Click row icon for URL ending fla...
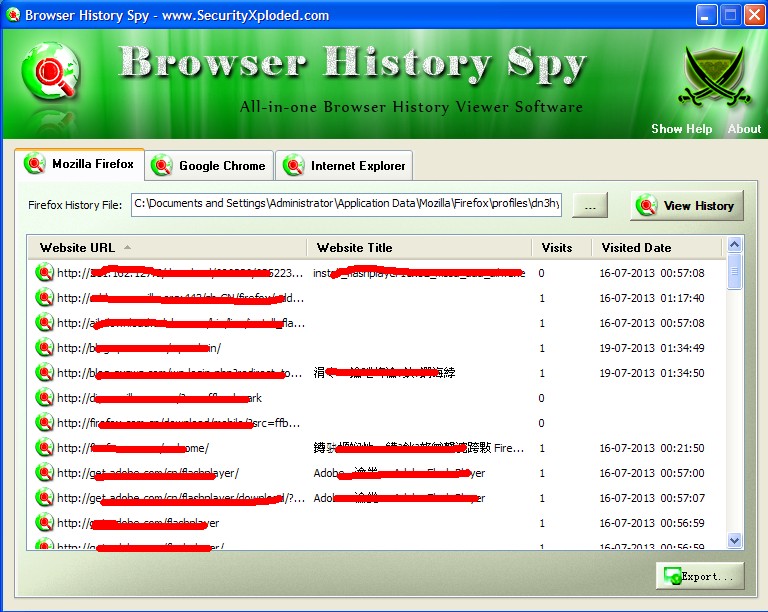This screenshot has width=768, height=612. [x=44, y=322]
